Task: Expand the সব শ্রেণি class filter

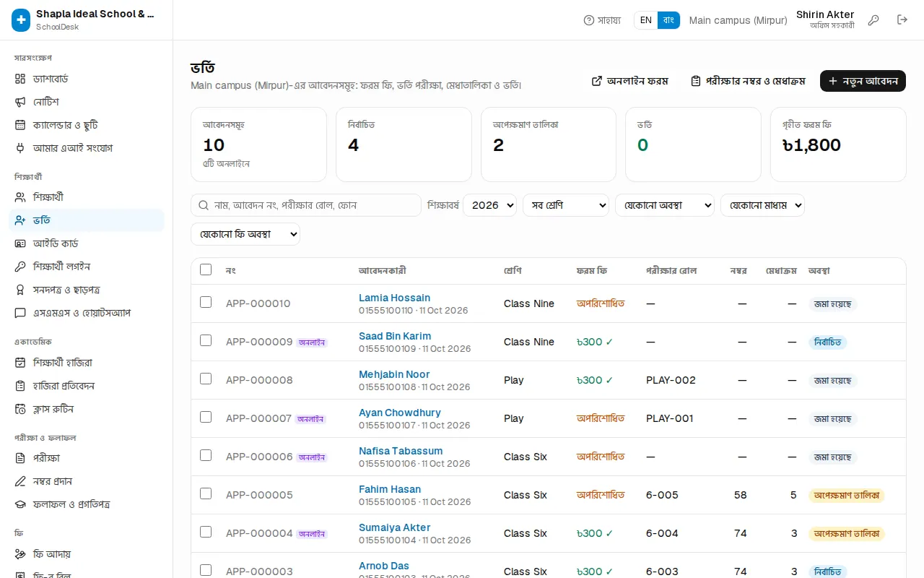Action: click(566, 205)
